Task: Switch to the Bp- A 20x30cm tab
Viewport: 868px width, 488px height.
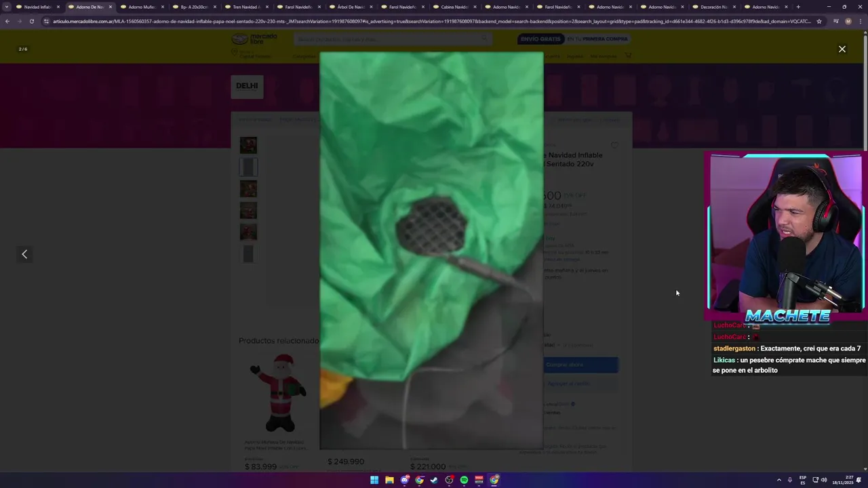Action: click(x=194, y=7)
